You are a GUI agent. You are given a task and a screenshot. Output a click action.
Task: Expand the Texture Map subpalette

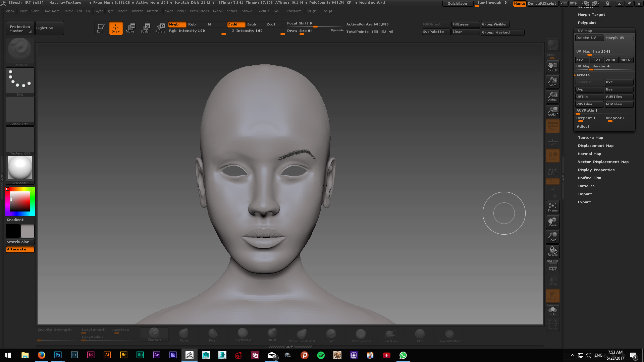pyautogui.click(x=590, y=138)
